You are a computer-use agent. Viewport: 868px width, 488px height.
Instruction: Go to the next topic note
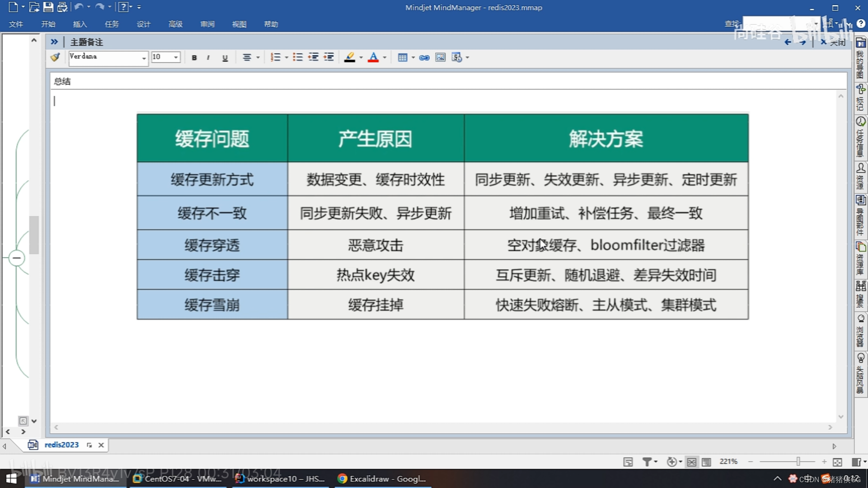pos(802,42)
